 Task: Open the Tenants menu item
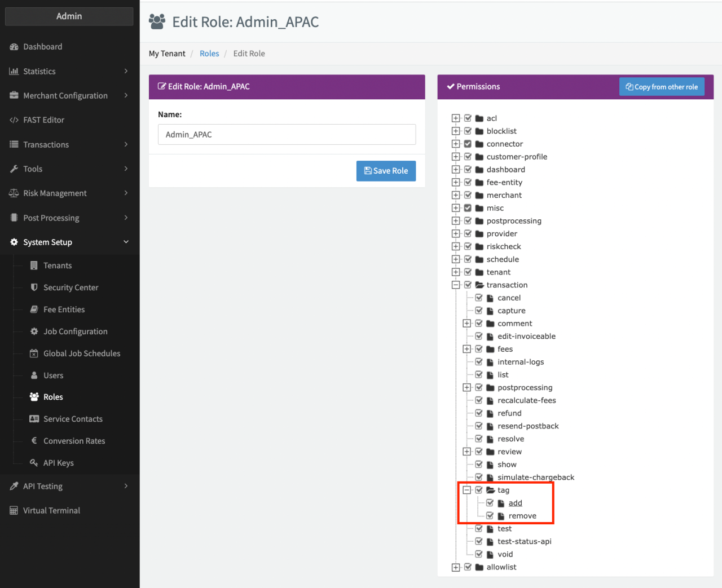pyautogui.click(x=58, y=266)
